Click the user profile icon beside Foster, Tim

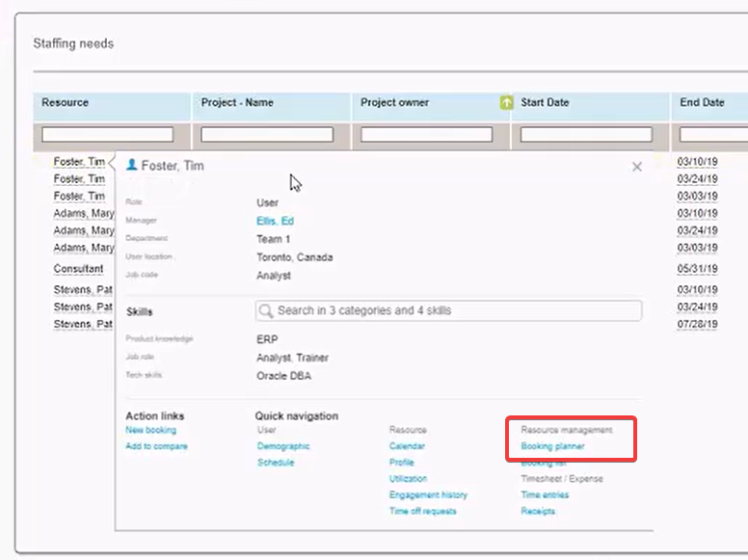click(132, 166)
